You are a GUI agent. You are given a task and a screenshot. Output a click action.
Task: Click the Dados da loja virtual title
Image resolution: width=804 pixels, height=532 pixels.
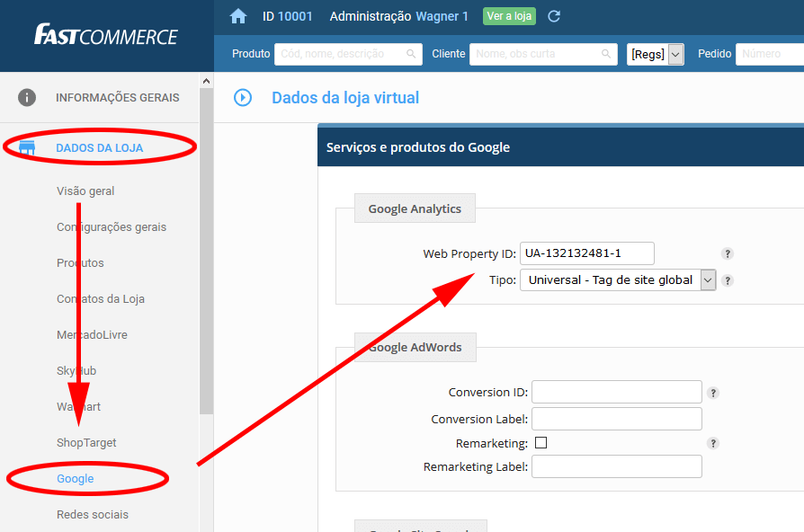click(345, 97)
